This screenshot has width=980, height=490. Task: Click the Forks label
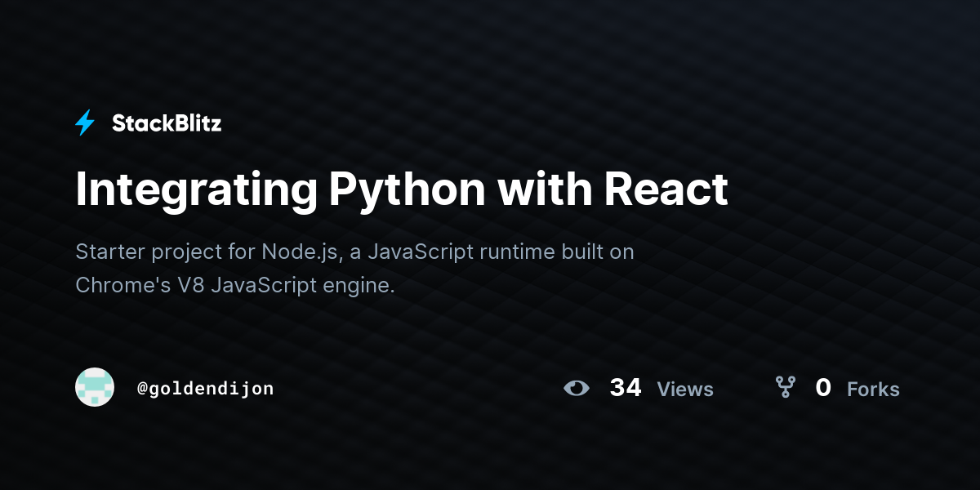point(873,390)
